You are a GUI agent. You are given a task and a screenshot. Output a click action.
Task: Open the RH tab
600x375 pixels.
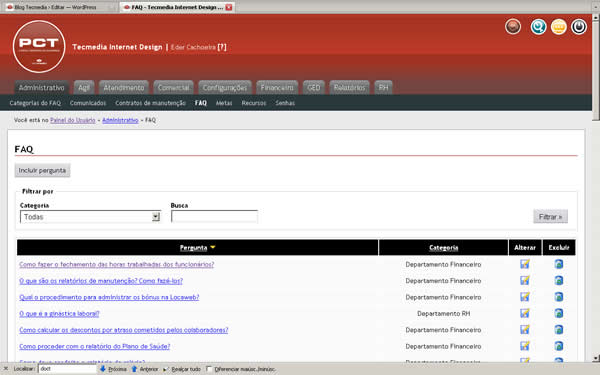(383, 88)
